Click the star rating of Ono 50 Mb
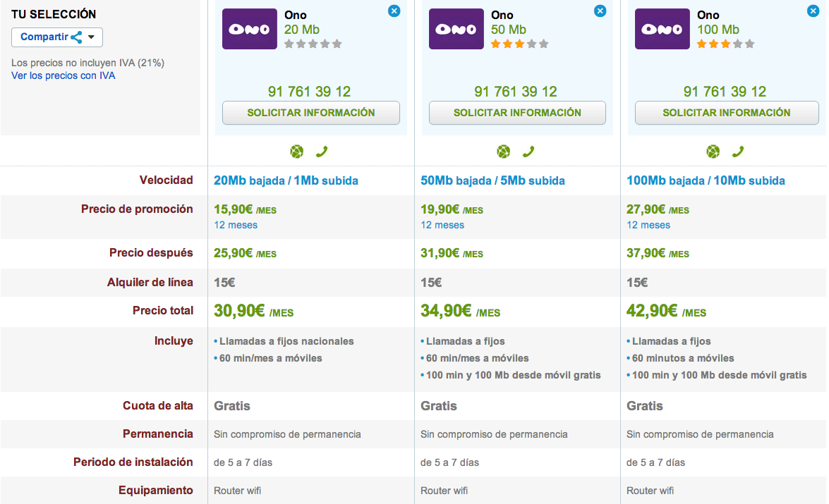Screen dimensions: 829x504 point(520,44)
